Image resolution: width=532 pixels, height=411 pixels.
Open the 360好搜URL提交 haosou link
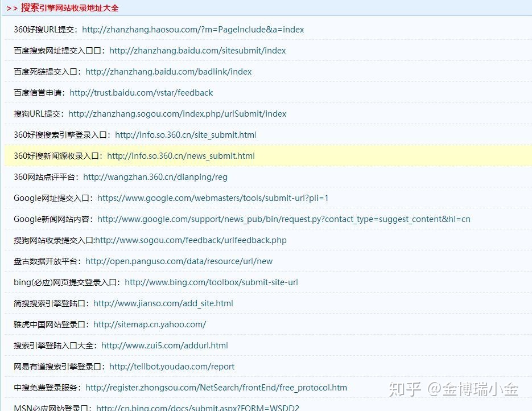pyautogui.click(x=193, y=30)
